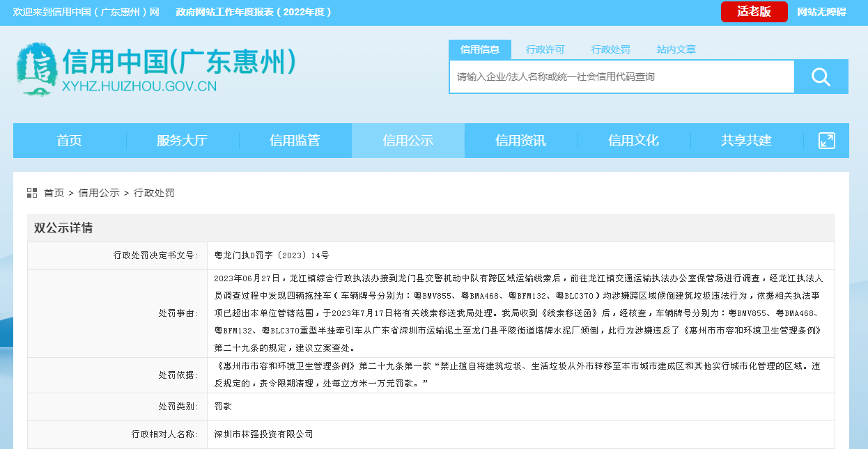This screenshot has width=868, height=449.
Task: Open the 首页 navigation menu item
Action: tap(70, 141)
